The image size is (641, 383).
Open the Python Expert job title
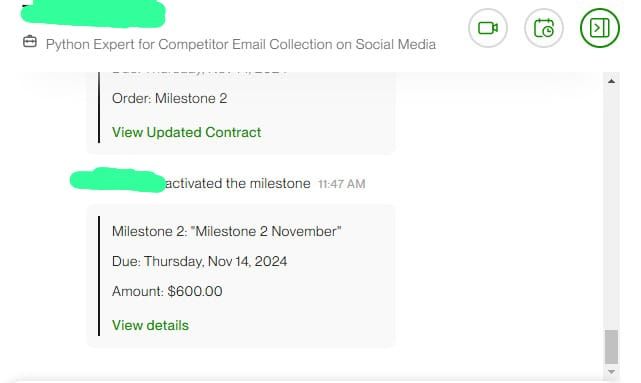coord(241,44)
